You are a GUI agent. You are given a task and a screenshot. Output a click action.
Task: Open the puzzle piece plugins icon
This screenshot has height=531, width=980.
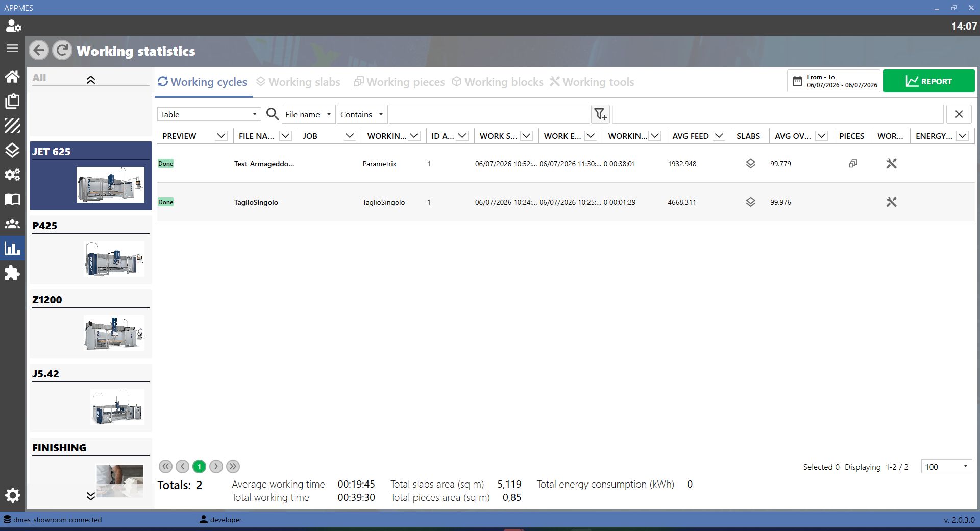[x=12, y=273]
